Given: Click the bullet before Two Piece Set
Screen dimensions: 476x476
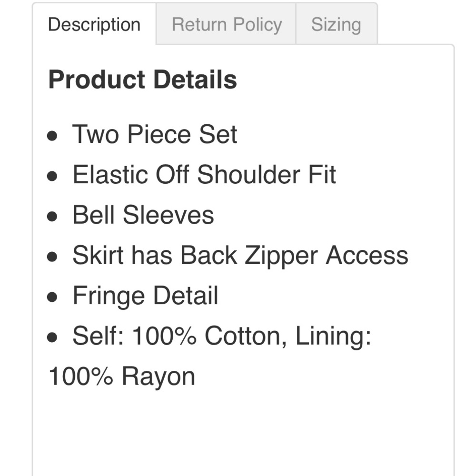Looking at the screenshot, I should point(52,136).
